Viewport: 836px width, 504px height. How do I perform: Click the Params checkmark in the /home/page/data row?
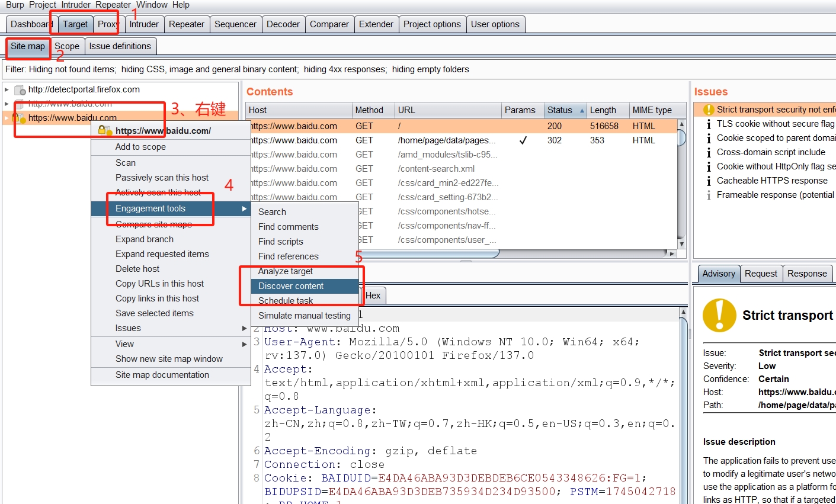[523, 140]
